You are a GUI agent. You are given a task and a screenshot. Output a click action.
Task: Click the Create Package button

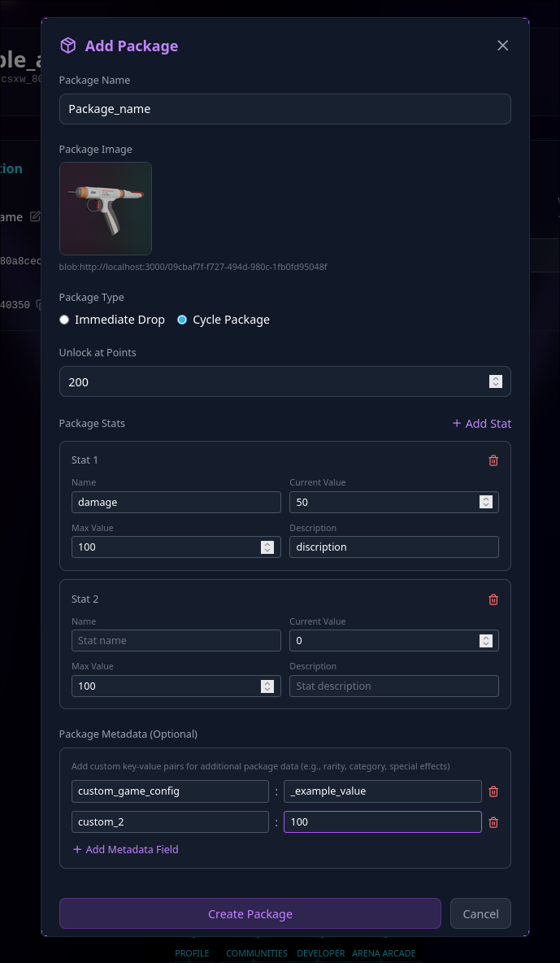pyautogui.click(x=250, y=913)
